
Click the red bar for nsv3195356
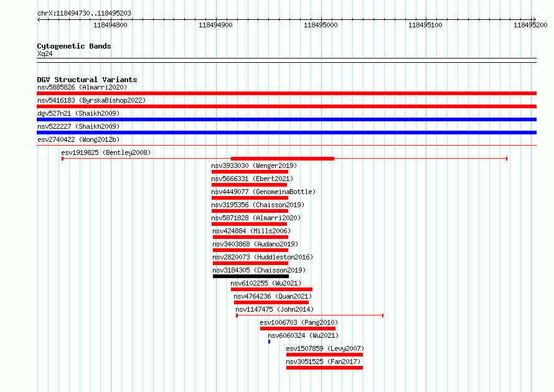pos(250,211)
